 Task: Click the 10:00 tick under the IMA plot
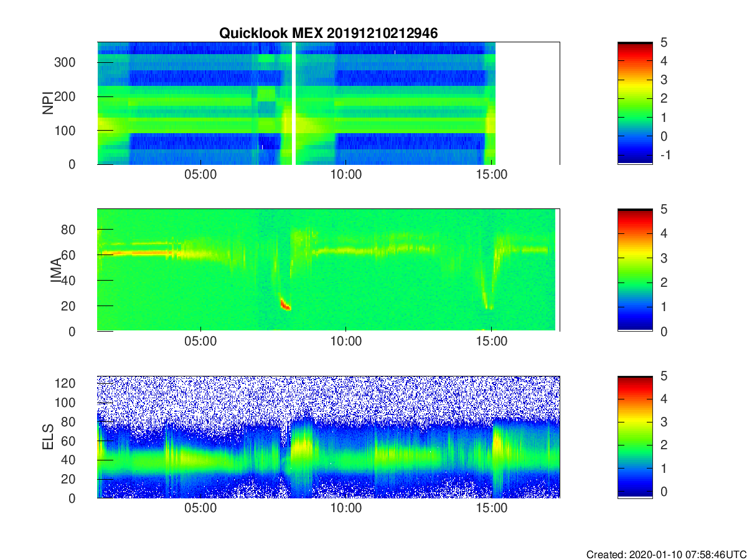(x=346, y=341)
